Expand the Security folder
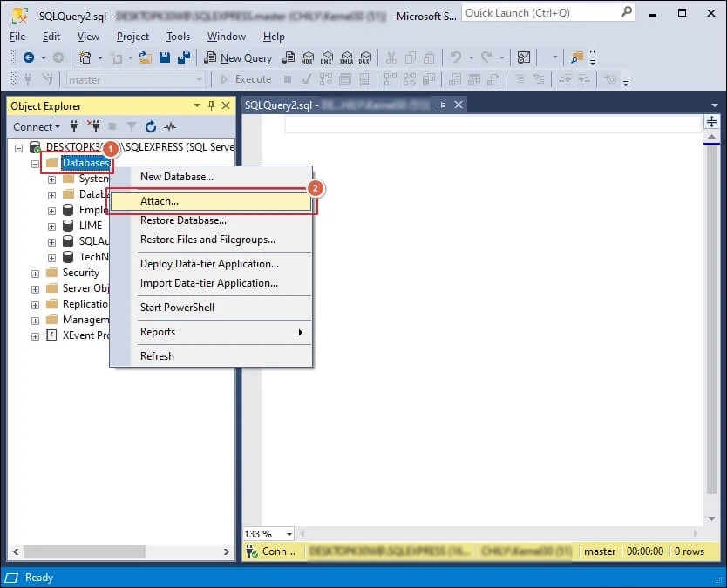The height and width of the screenshot is (588, 727). pos(35,274)
